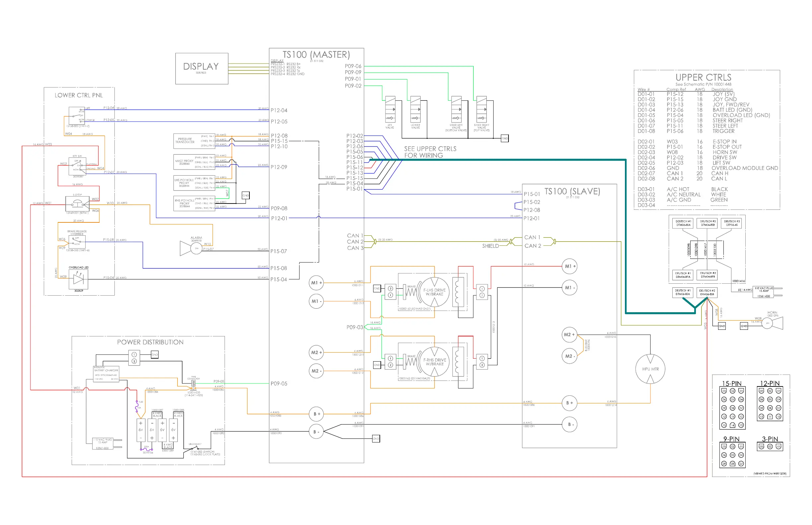Click the DISPLAY block
The height and width of the screenshot is (525, 812).
[x=202, y=68]
